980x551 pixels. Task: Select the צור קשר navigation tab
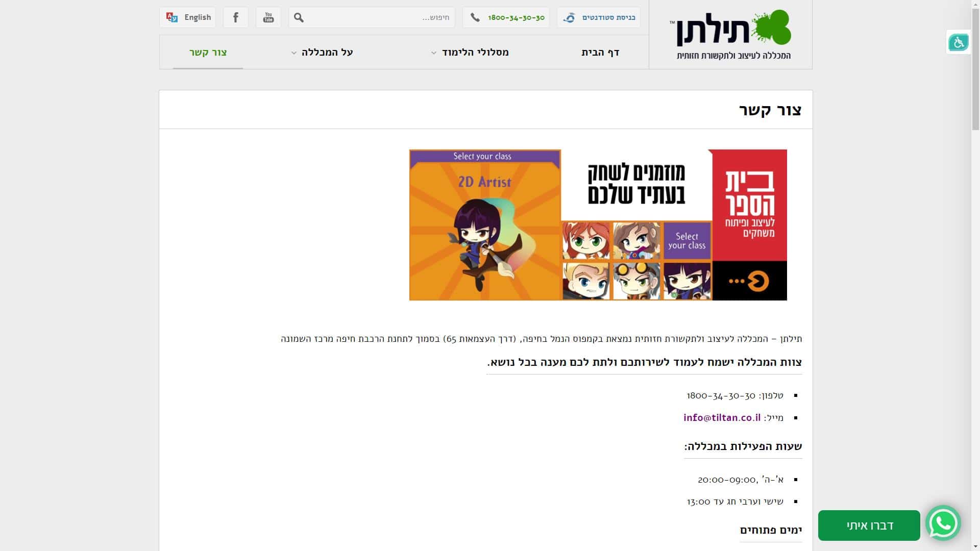pyautogui.click(x=208, y=52)
